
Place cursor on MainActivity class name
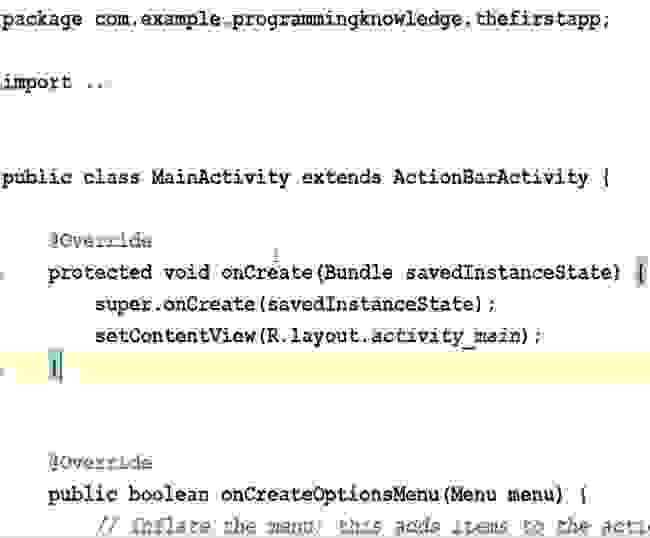click(220, 178)
